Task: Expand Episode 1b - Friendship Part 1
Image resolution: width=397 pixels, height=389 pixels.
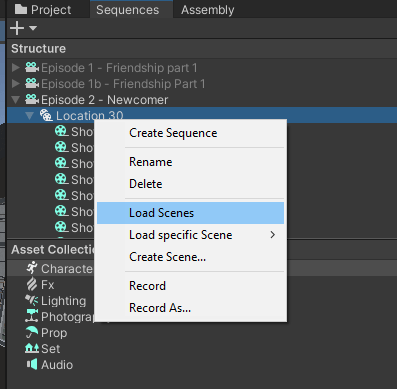Action: pyautogui.click(x=15, y=84)
